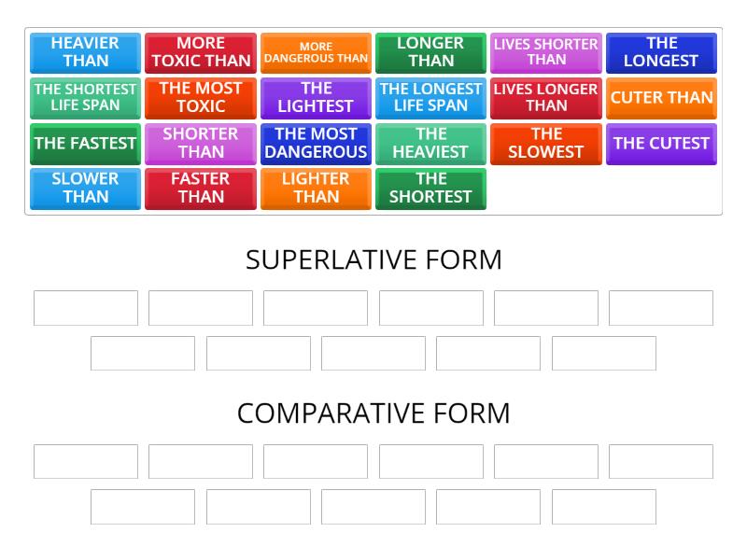Select the LONGER THAN tile
The width and height of the screenshot is (747, 560).
430,51
